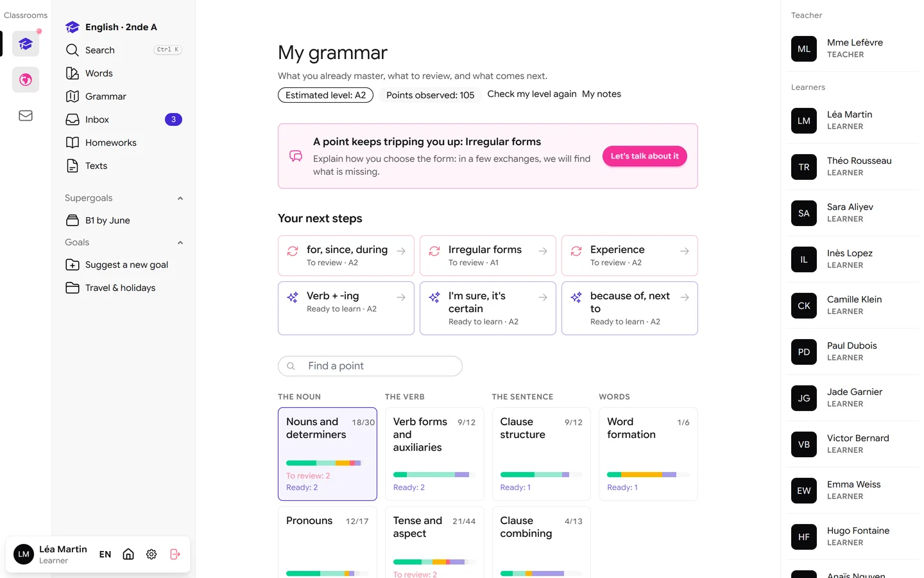
Task: Select teacher Mme Lefèvre avatar
Action: click(804, 49)
